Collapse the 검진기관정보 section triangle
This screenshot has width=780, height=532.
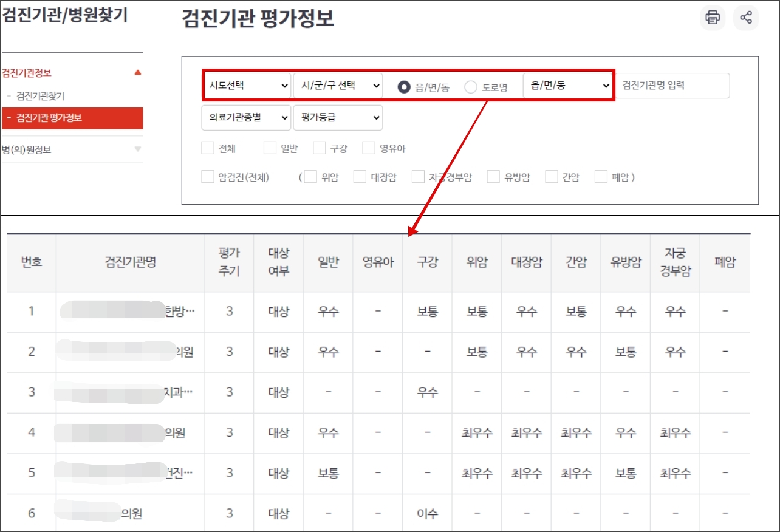138,72
